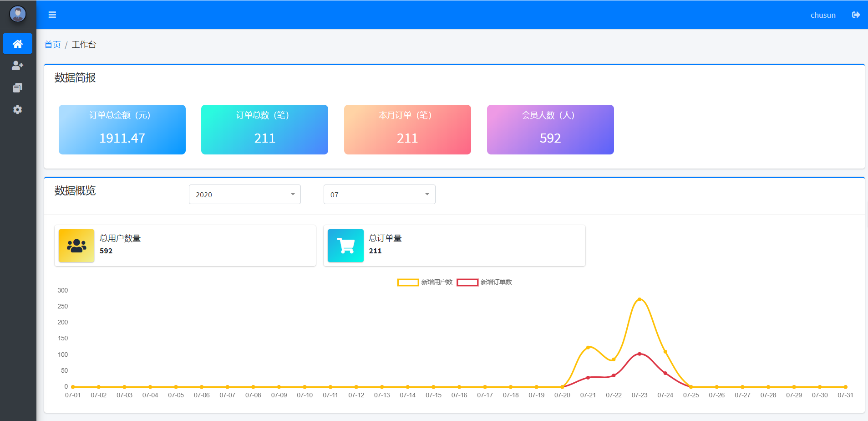Open settings via the gear icon

[x=18, y=109]
